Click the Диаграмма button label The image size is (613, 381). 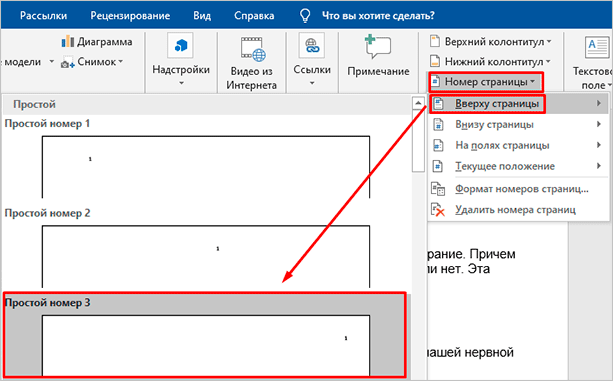click(x=105, y=42)
